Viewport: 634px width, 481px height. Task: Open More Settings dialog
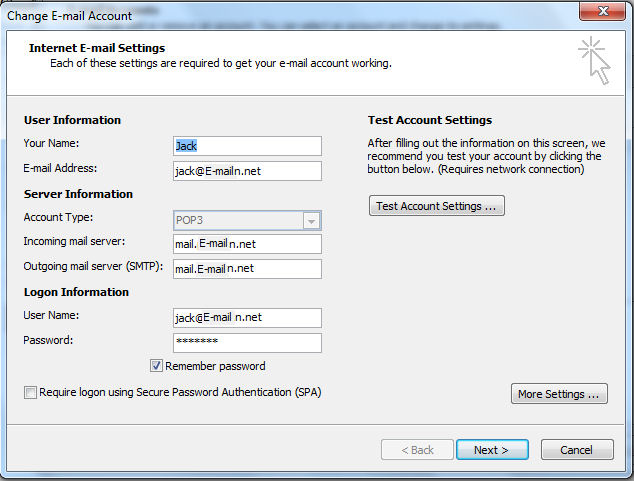pos(559,394)
